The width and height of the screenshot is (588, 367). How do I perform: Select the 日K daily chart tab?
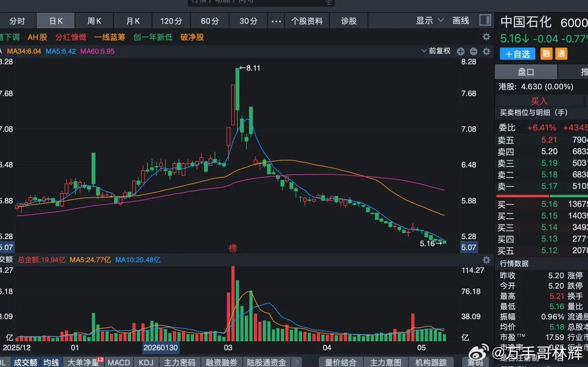(x=56, y=21)
